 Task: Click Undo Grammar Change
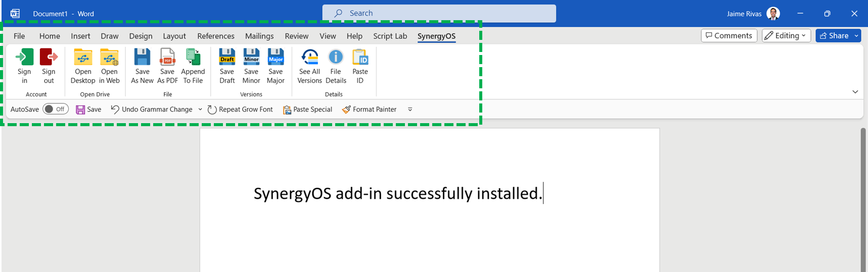[x=152, y=110]
